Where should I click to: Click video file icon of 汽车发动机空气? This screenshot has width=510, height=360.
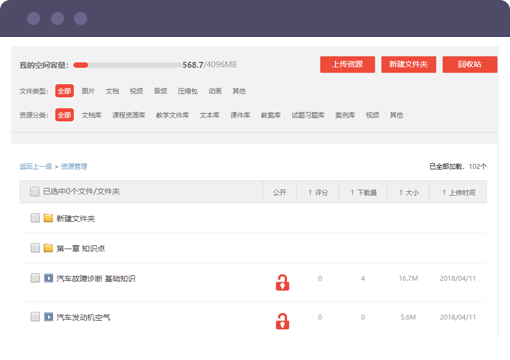[x=48, y=317]
